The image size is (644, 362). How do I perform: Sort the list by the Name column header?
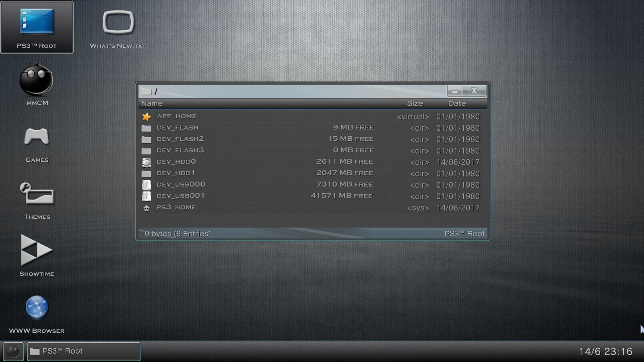click(x=152, y=103)
